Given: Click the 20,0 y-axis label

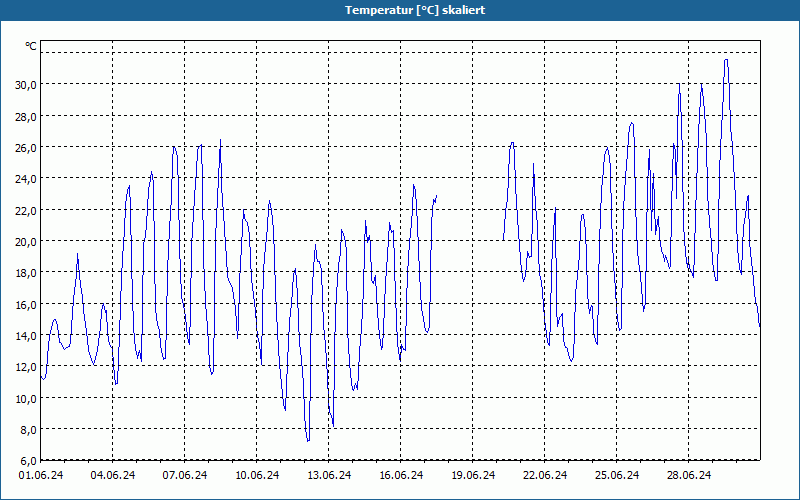Looking at the screenshot, I should pos(26,241).
